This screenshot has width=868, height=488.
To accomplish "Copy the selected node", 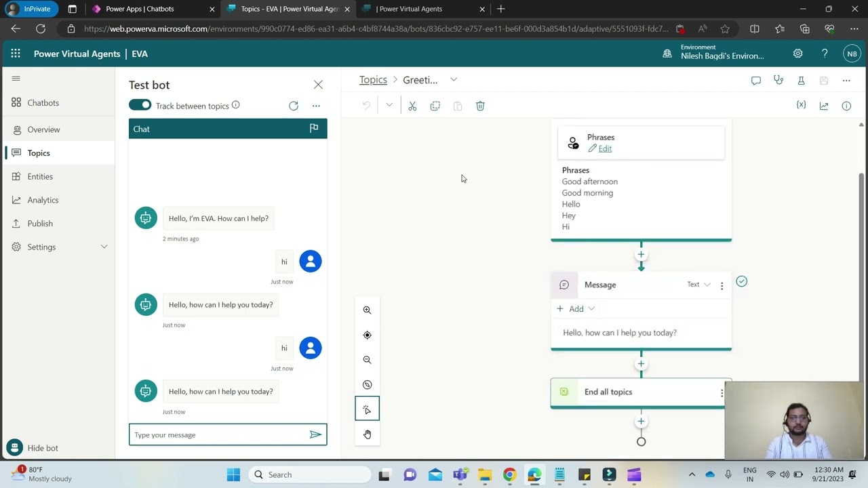I will pyautogui.click(x=435, y=106).
